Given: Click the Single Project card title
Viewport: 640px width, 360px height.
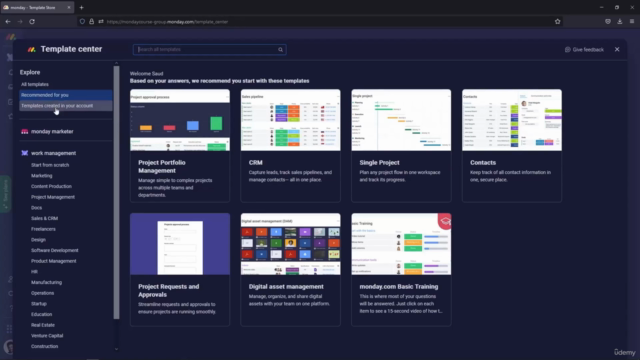Looking at the screenshot, I should point(379,162).
